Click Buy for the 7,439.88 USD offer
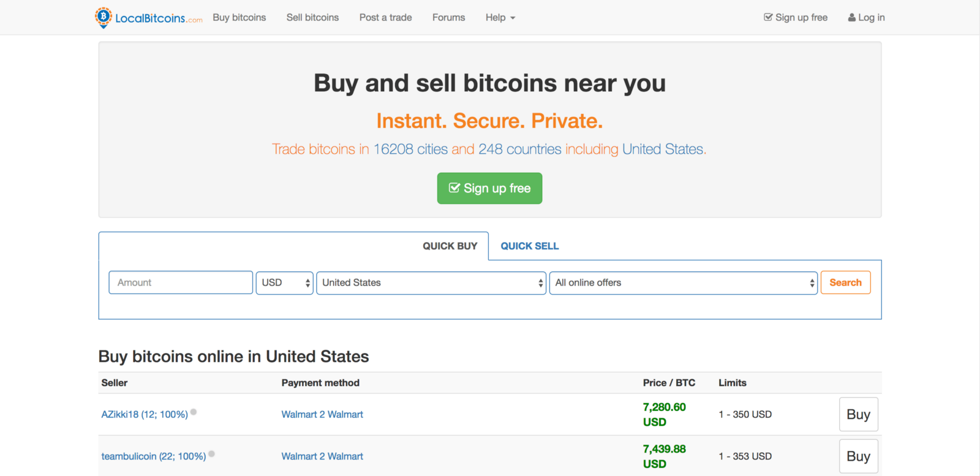This screenshot has height=476, width=980. pos(858,456)
